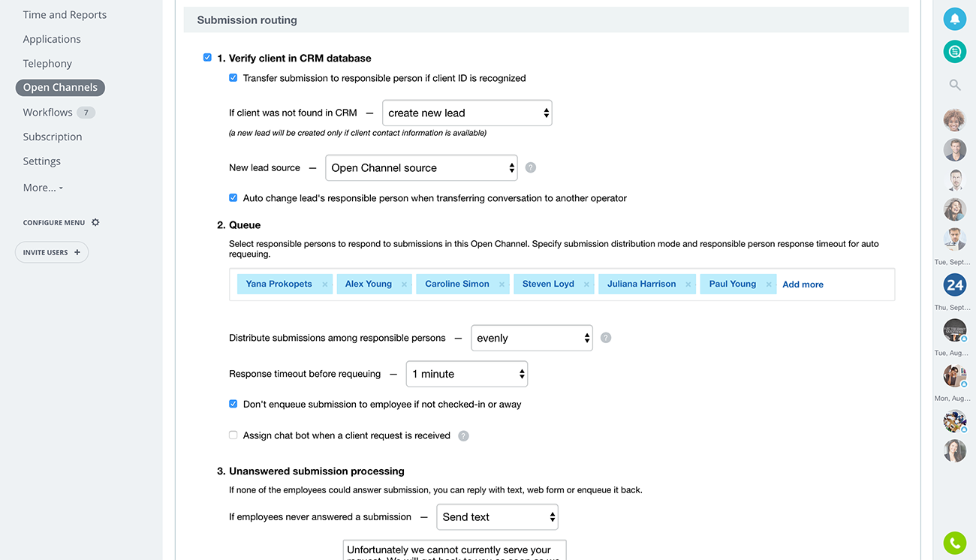Viewport: 976px width, 560px height.
Task: Click help icon beside New lead source
Action: [x=531, y=167]
